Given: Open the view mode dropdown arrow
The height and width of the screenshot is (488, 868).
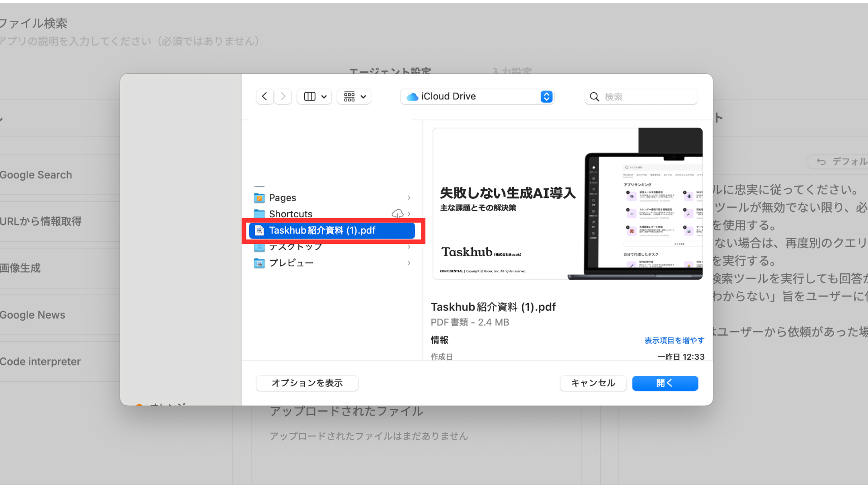Looking at the screenshot, I should [x=324, y=97].
